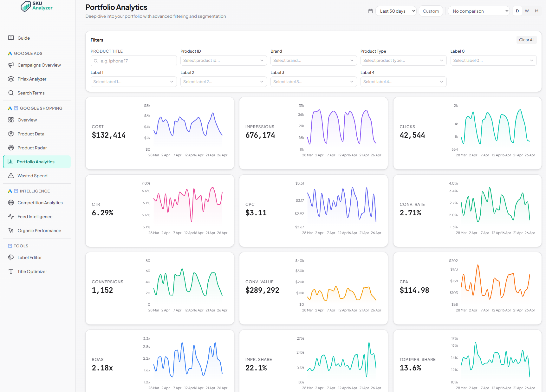The width and height of the screenshot is (546, 392).
Task: Click the Overview grid icon
Action: 11,120
